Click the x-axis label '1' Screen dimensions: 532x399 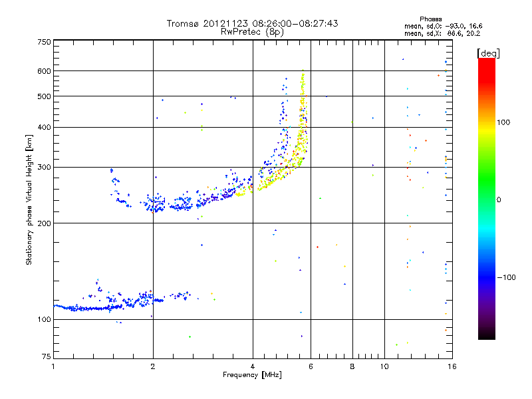coord(53,366)
